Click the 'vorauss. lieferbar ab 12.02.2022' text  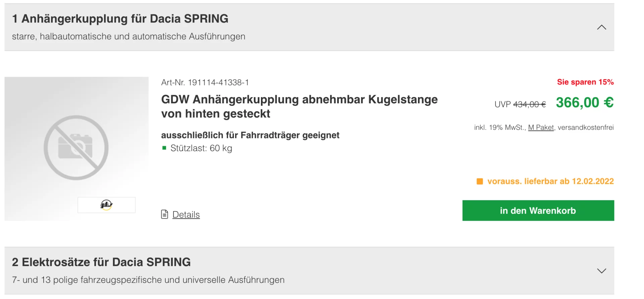coord(550,181)
